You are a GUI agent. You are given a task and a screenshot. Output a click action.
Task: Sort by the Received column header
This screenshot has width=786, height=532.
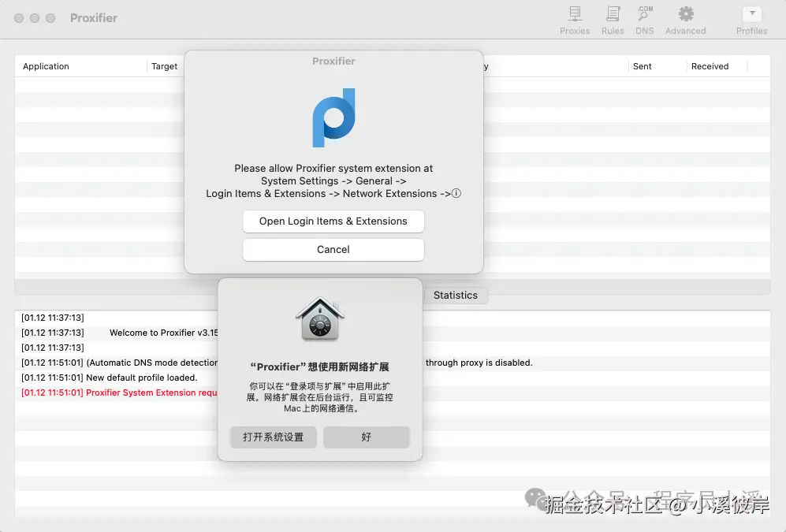click(717, 66)
